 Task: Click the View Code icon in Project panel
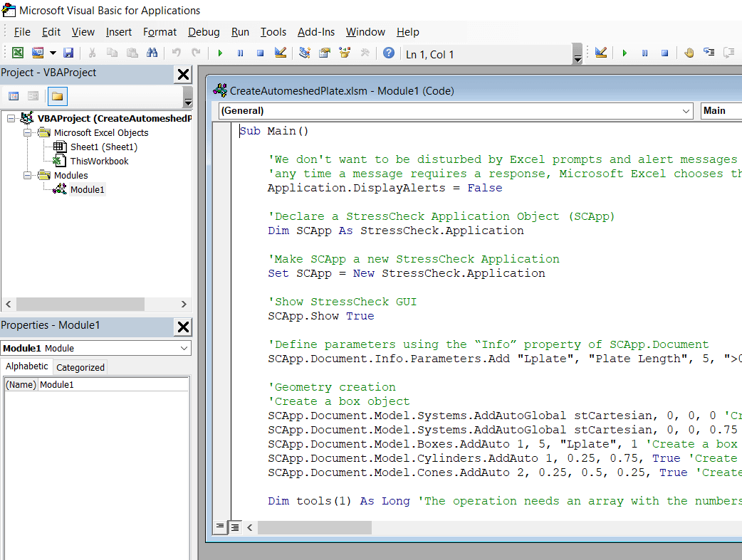tap(14, 96)
